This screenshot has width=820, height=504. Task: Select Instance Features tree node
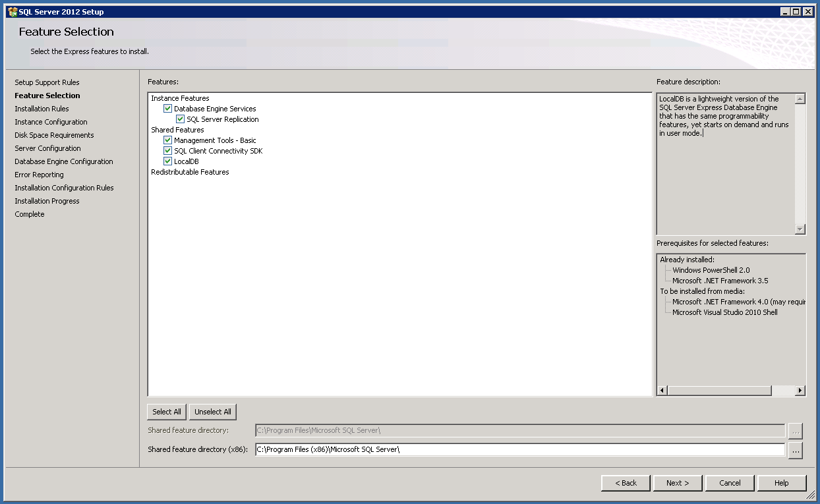pyautogui.click(x=180, y=98)
